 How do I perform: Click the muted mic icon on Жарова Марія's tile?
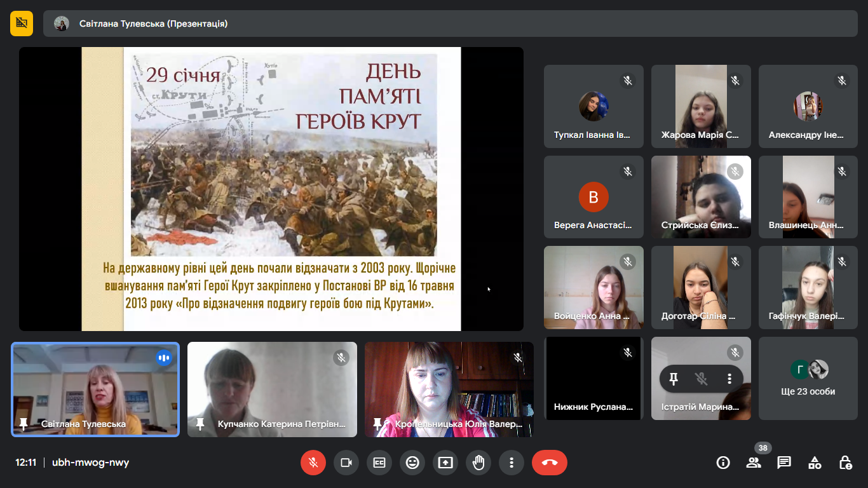point(735,81)
